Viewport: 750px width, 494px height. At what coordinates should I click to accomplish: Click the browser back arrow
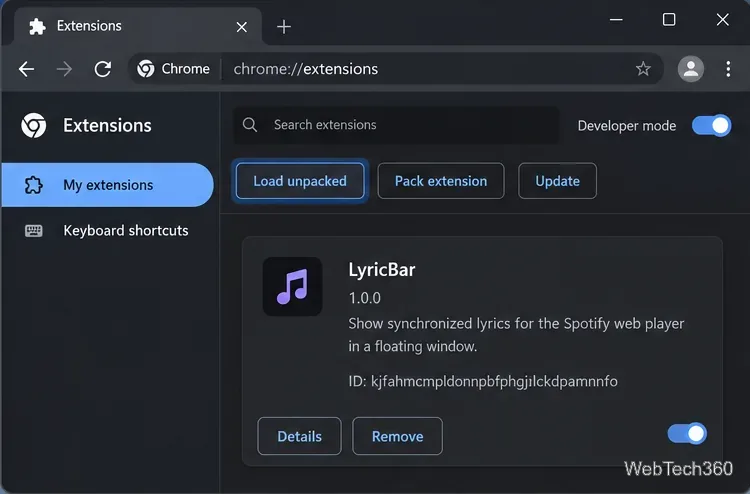point(26,69)
